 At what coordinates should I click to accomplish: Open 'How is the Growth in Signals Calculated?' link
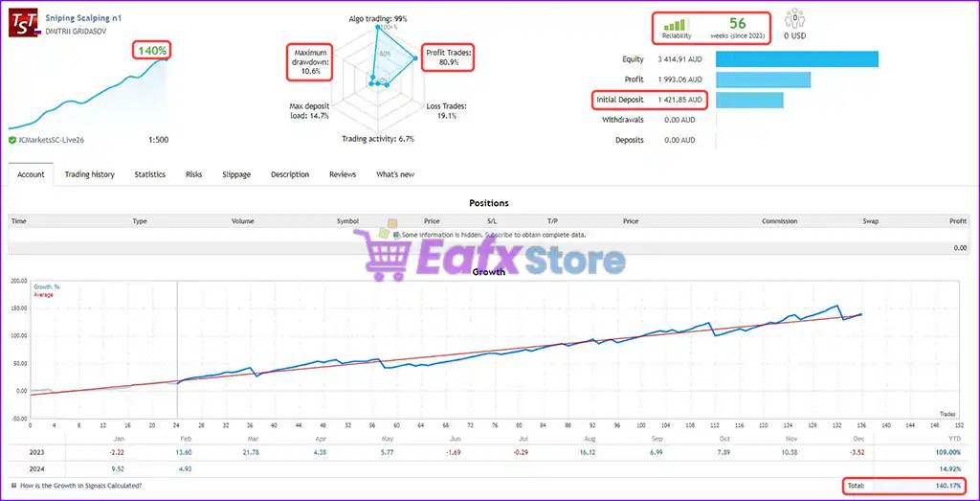tap(80, 486)
